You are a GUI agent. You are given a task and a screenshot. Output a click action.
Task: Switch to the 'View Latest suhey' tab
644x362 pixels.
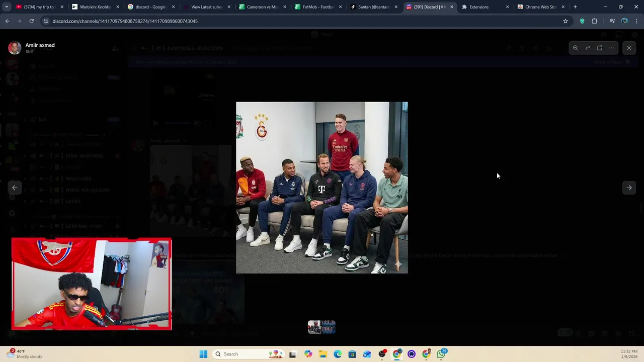click(x=206, y=7)
